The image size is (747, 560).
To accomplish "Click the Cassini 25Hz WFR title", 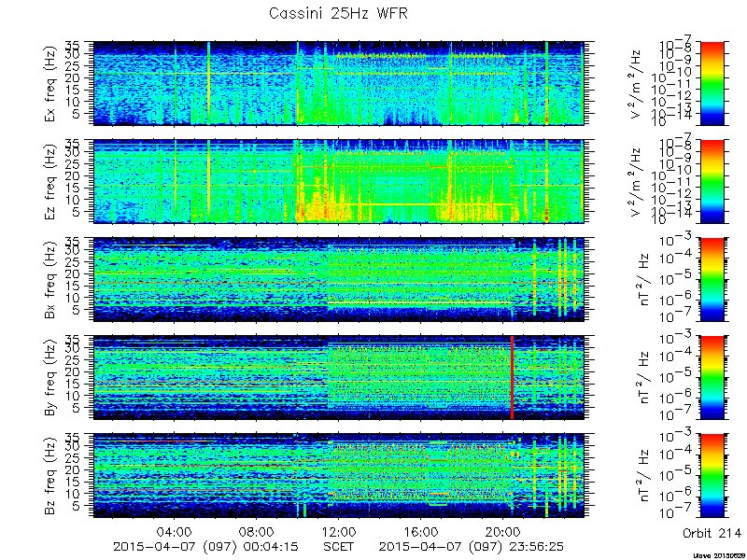I will (x=338, y=13).
